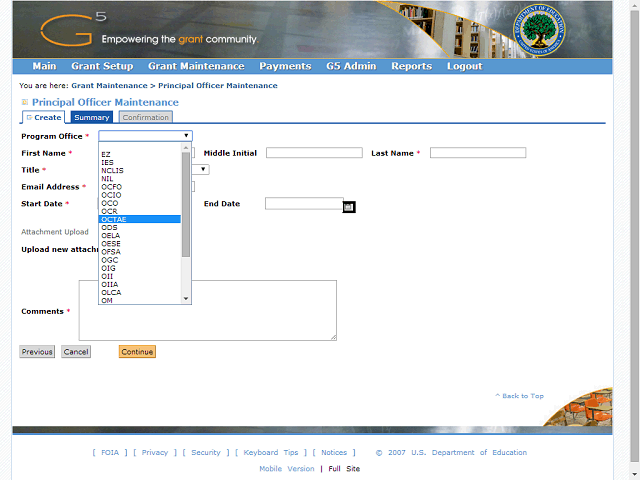Open the Payments menu
The height and width of the screenshot is (480, 640).
coord(285,66)
